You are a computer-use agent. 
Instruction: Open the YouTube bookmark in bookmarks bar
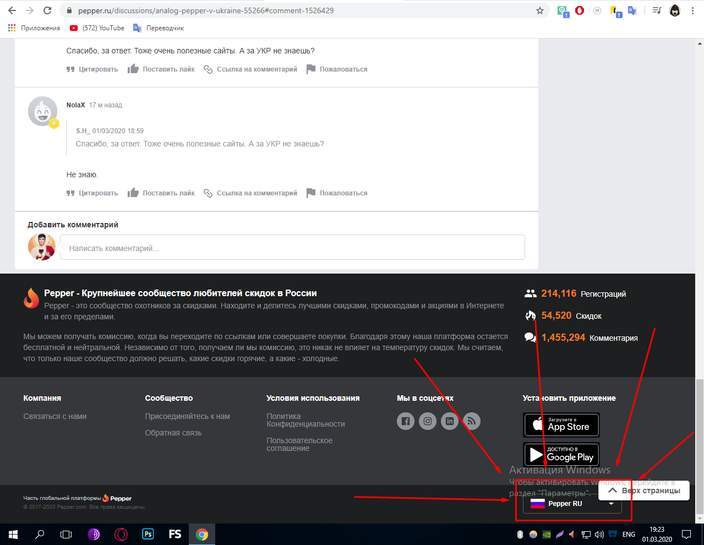[97, 28]
